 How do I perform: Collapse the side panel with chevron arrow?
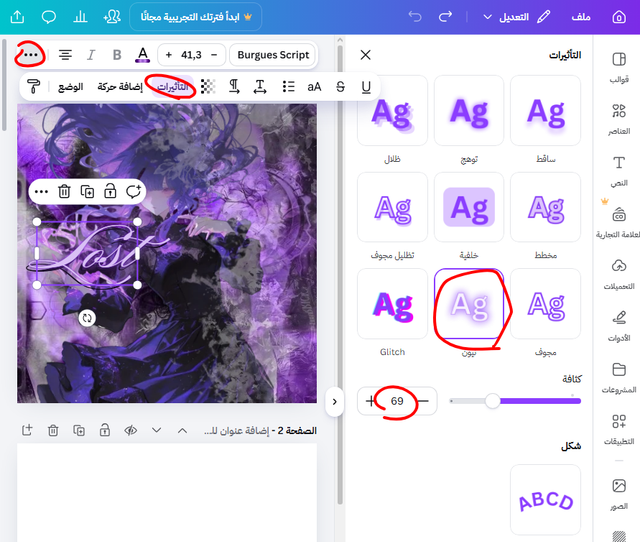[x=335, y=402]
